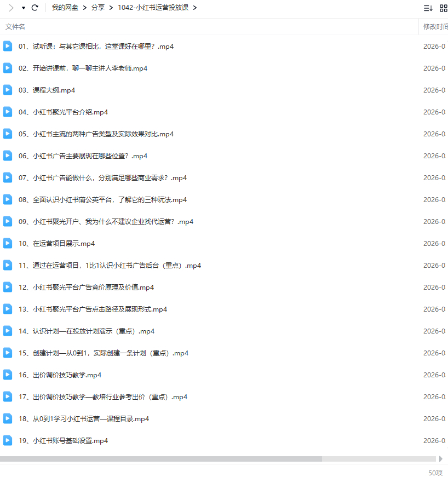This screenshot has height=477, width=448.
Task: Click video icon of 03、课程大纲.mp4
Action: coord(8,90)
